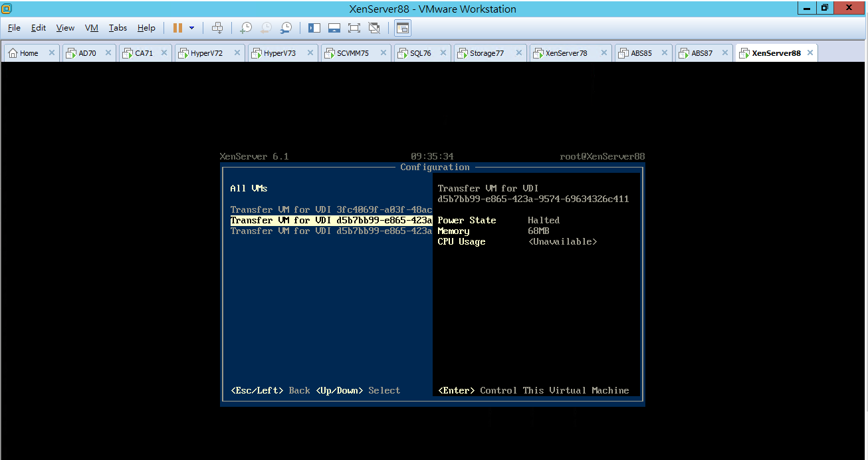This screenshot has height=460, width=868.
Task: Click the Power State Halted value
Action: [544, 221]
